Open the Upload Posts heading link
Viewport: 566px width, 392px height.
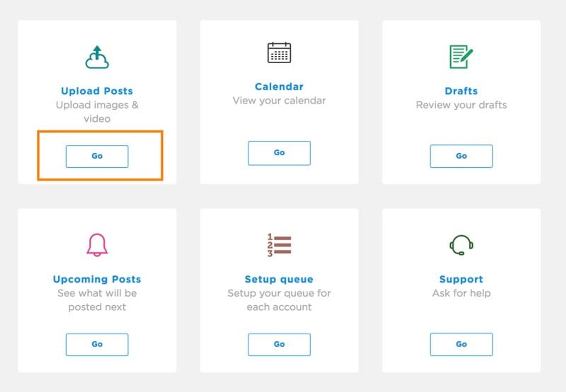(97, 91)
